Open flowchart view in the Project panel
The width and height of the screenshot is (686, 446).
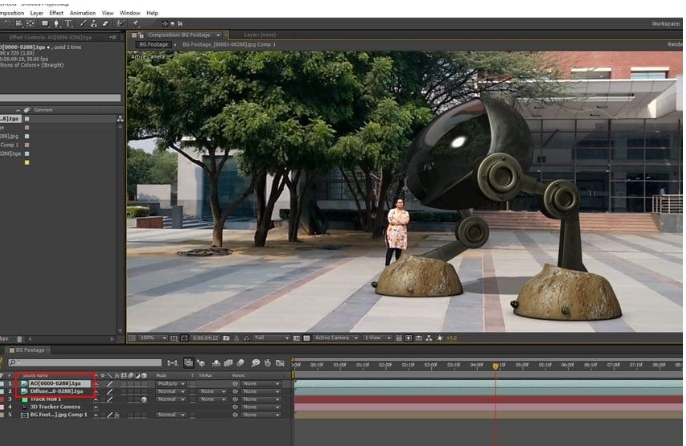[120, 119]
